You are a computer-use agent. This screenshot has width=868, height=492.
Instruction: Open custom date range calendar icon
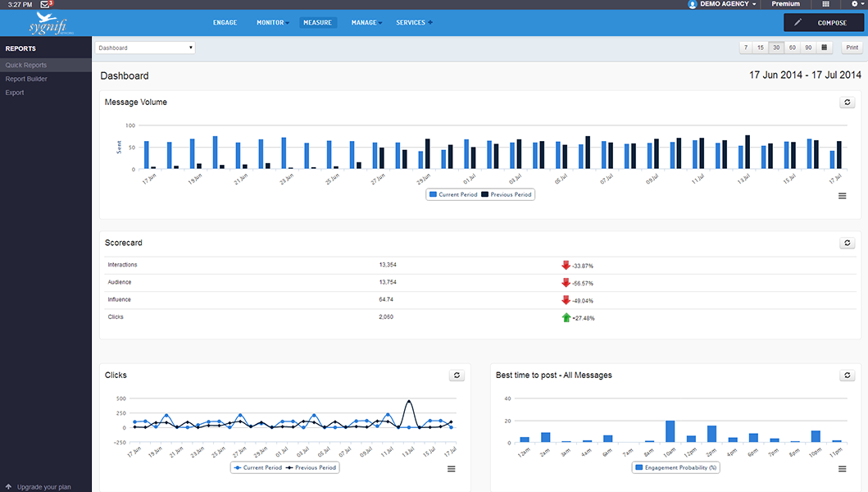825,48
